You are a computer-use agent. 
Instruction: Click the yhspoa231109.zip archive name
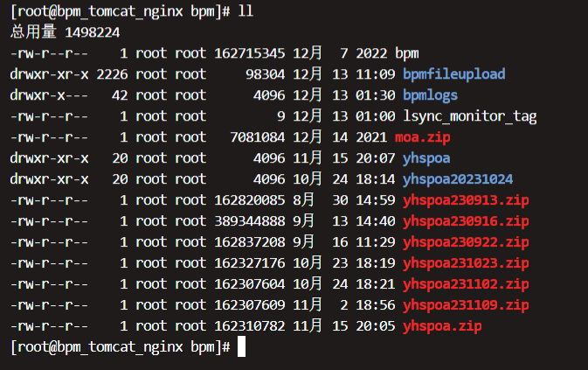coord(466,305)
